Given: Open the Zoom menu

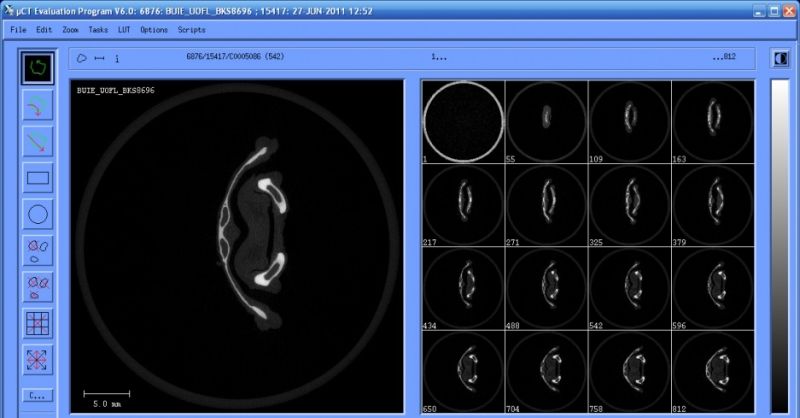Looking at the screenshot, I should (x=70, y=30).
